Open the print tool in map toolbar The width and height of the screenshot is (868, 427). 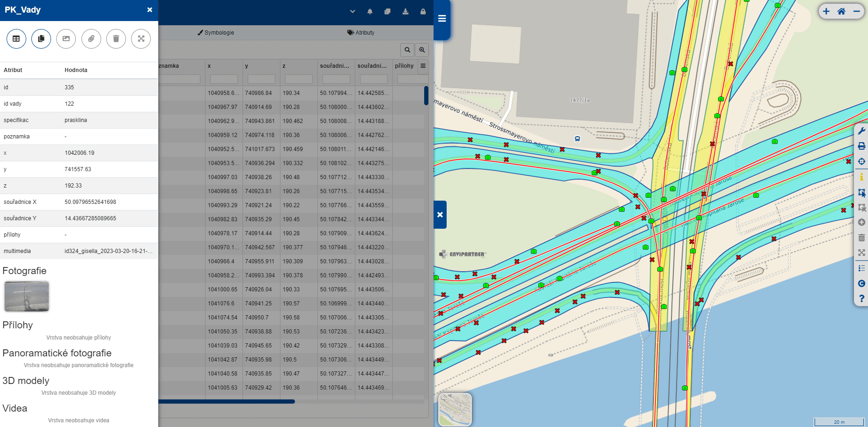(x=861, y=146)
